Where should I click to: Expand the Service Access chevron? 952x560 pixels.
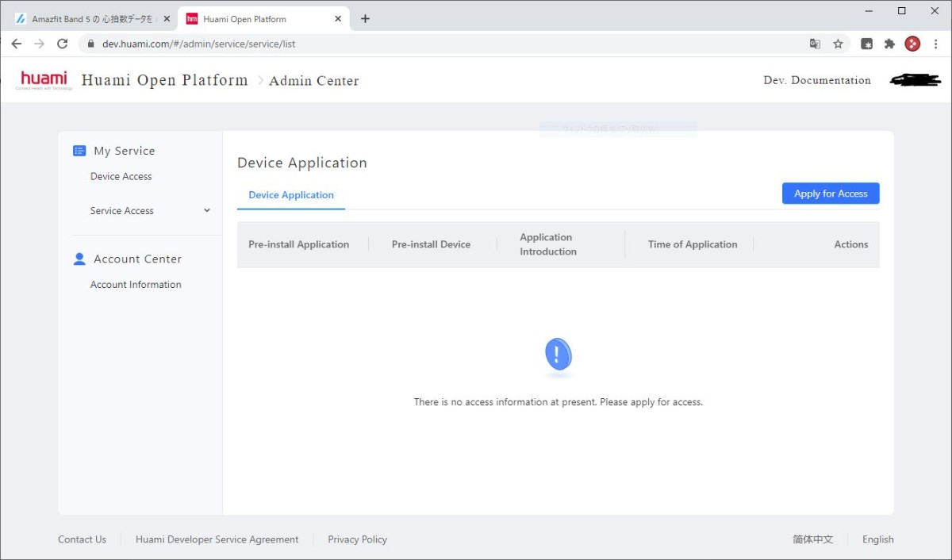[x=207, y=210]
